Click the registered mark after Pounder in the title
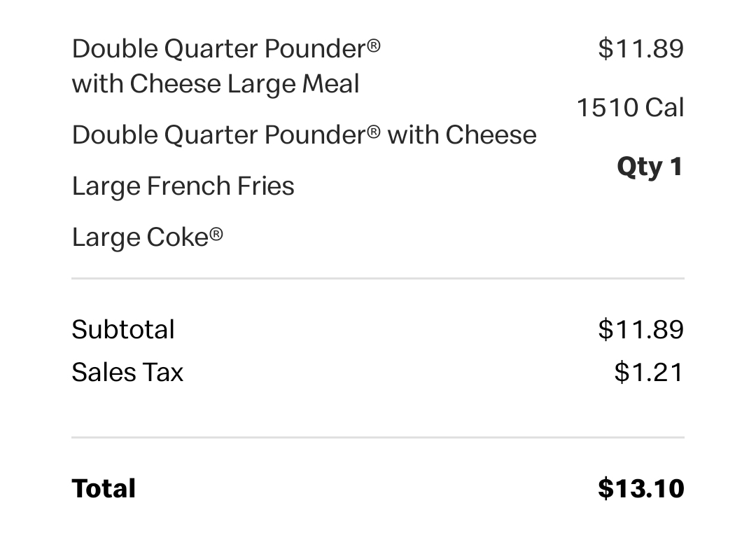Screen dimensions: 756x538 (x=374, y=46)
